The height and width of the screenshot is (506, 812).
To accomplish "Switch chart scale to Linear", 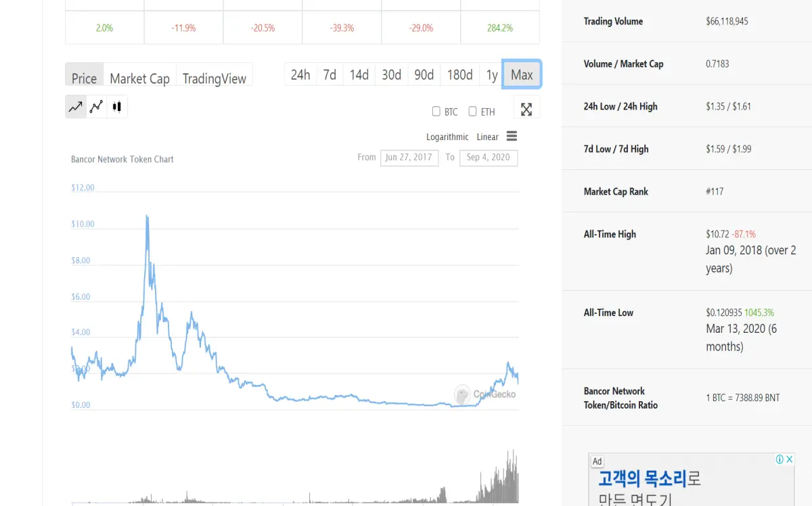I will point(487,137).
